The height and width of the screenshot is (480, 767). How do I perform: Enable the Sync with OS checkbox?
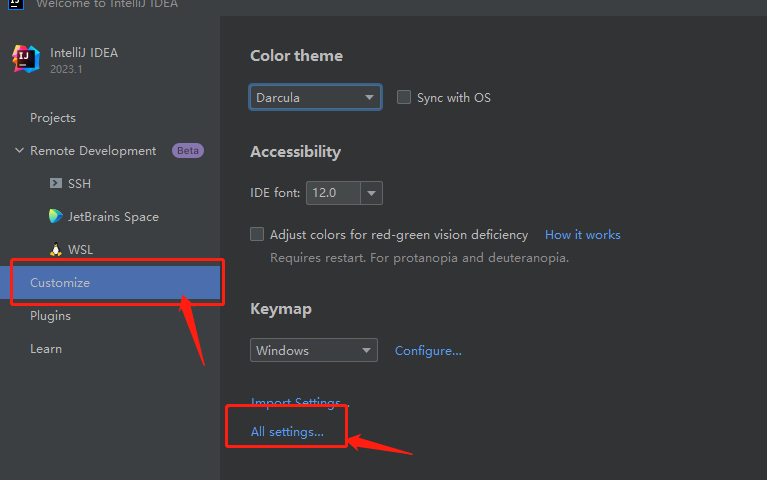[x=404, y=97]
